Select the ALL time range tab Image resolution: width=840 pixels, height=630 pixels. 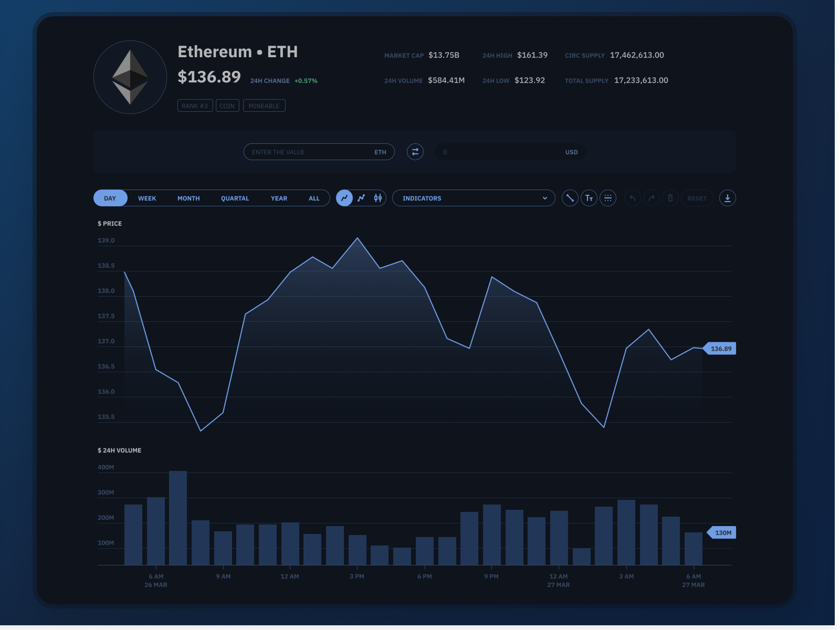[314, 198]
